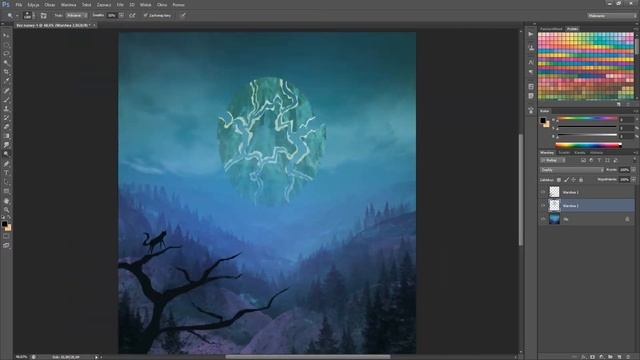Image resolution: width=640 pixels, height=360 pixels.
Task: Select the Hand tool
Action: coord(6,201)
